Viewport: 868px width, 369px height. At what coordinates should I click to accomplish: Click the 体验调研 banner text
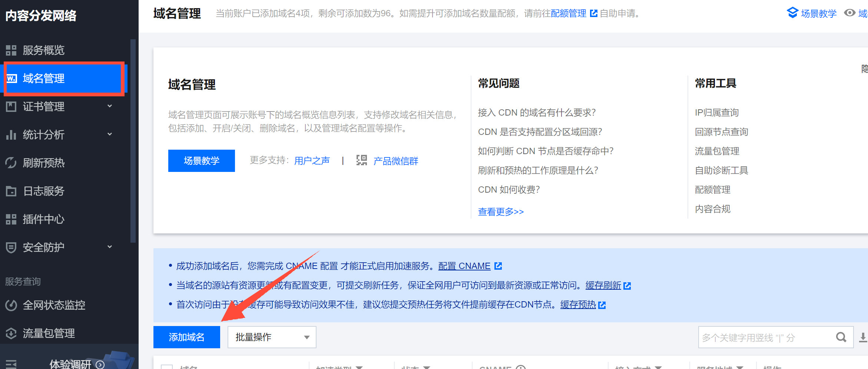pyautogui.click(x=70, y=365)
